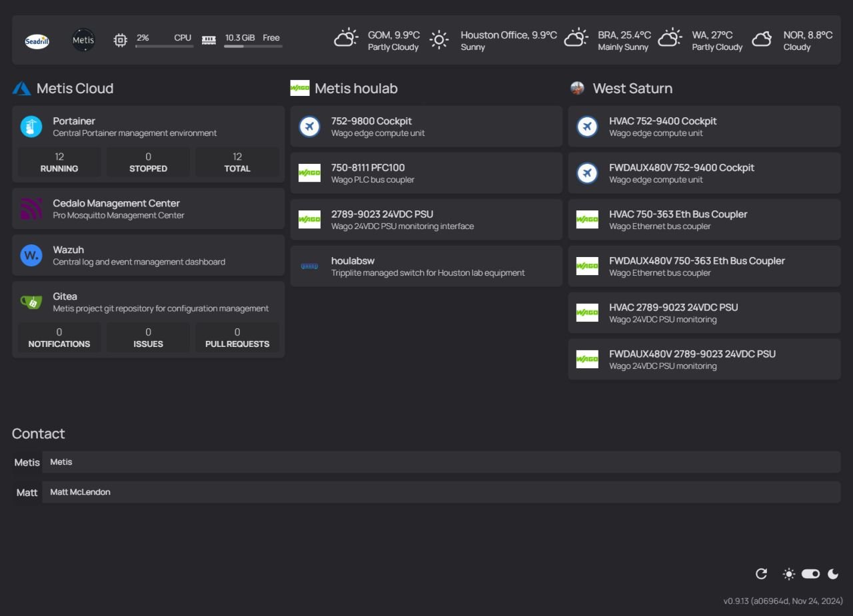
Task: Click the CPU chip icon
Action: [x=120, y=40]
